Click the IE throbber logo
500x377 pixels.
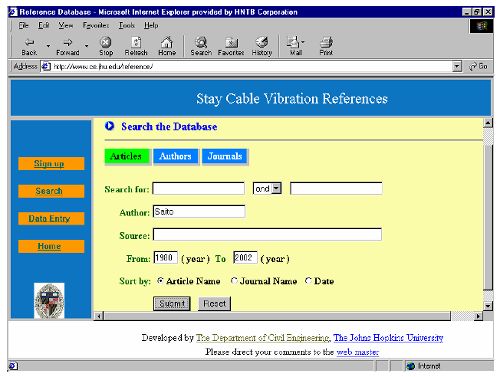(x=481, y=26)
